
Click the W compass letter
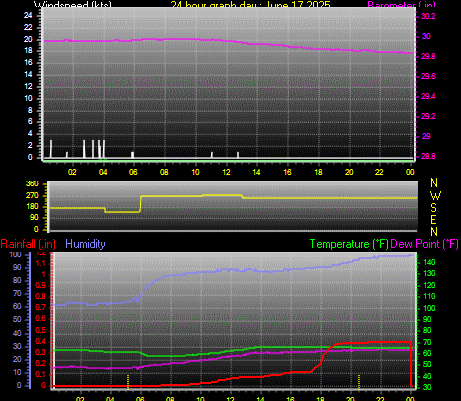pyautogui.click(x=435, y=195)
